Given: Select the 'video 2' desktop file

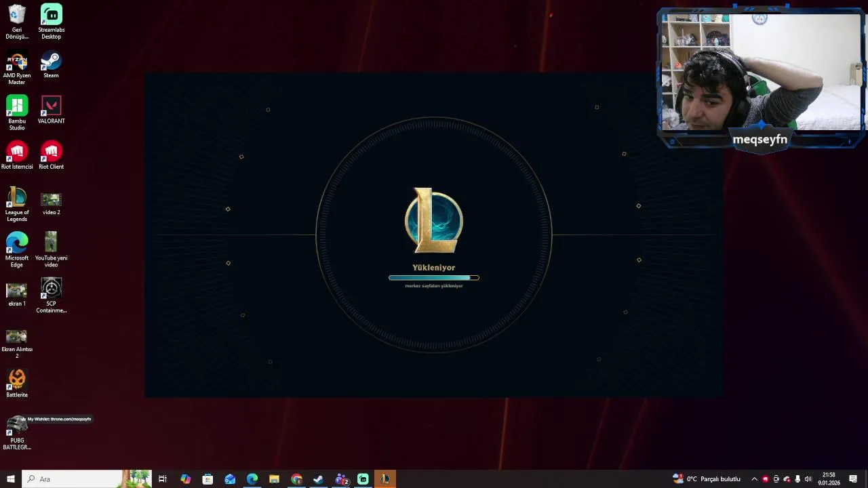Looking at the screenshot, I should click(x=52, y=203).
